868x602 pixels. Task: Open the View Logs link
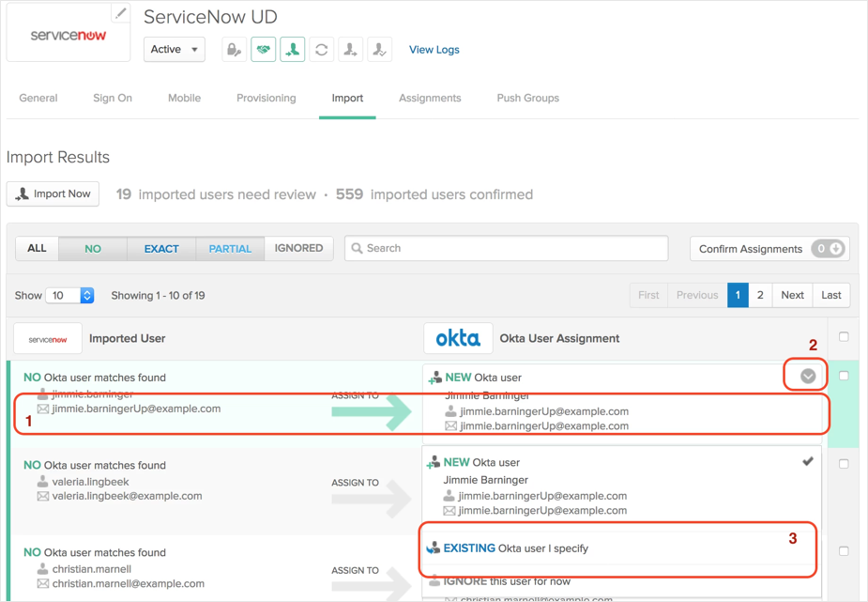(434, 50)
